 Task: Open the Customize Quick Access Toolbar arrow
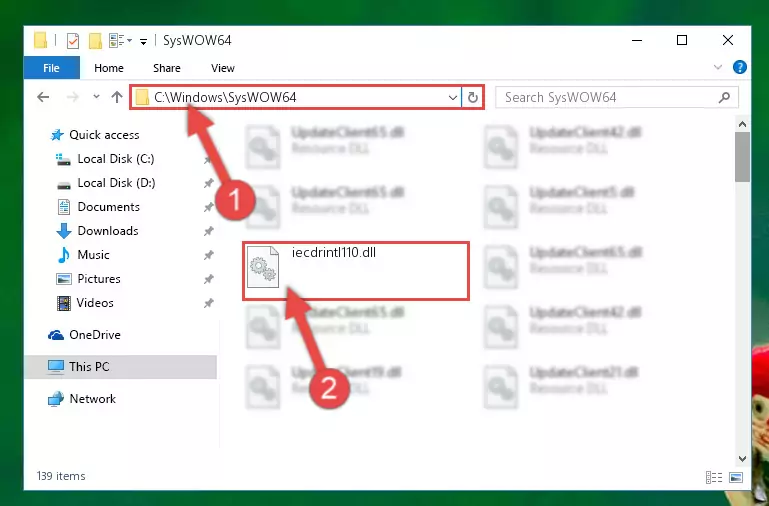[x=143, y=41]
